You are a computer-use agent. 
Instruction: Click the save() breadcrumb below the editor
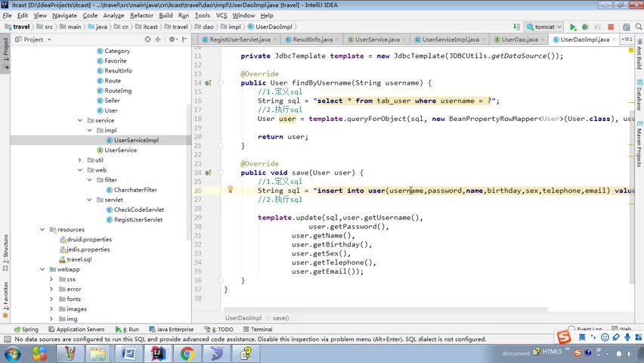281,318
